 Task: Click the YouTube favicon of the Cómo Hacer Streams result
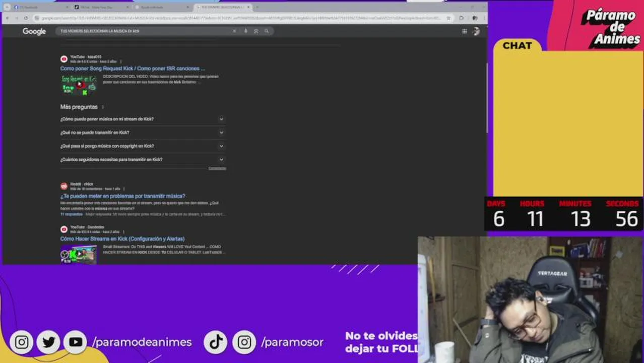(x=64, y=229)
